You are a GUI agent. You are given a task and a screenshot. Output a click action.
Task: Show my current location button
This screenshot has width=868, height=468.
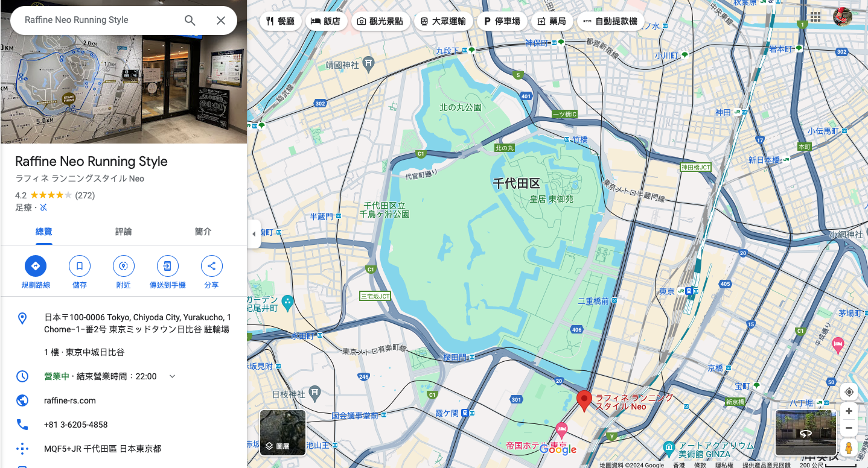(849, 392)
